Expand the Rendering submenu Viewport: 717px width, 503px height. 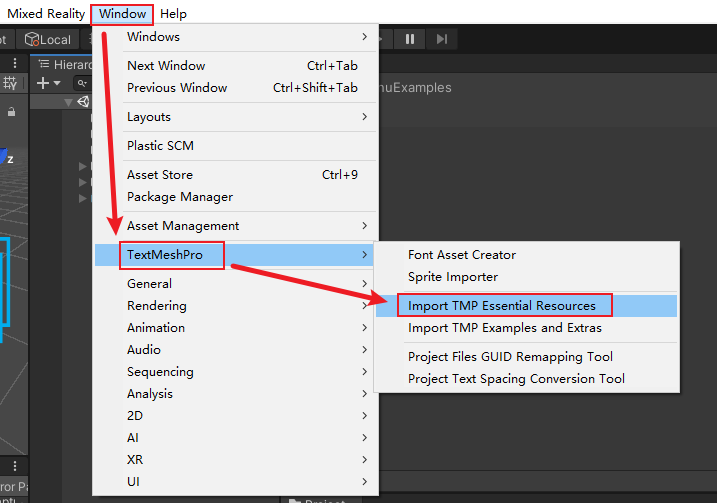pos(235,306)
